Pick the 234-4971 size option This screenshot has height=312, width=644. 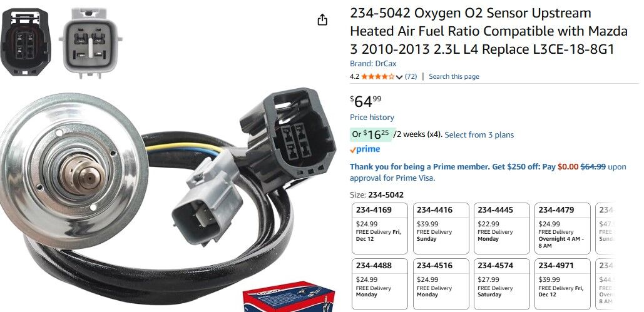pos(562,284)
